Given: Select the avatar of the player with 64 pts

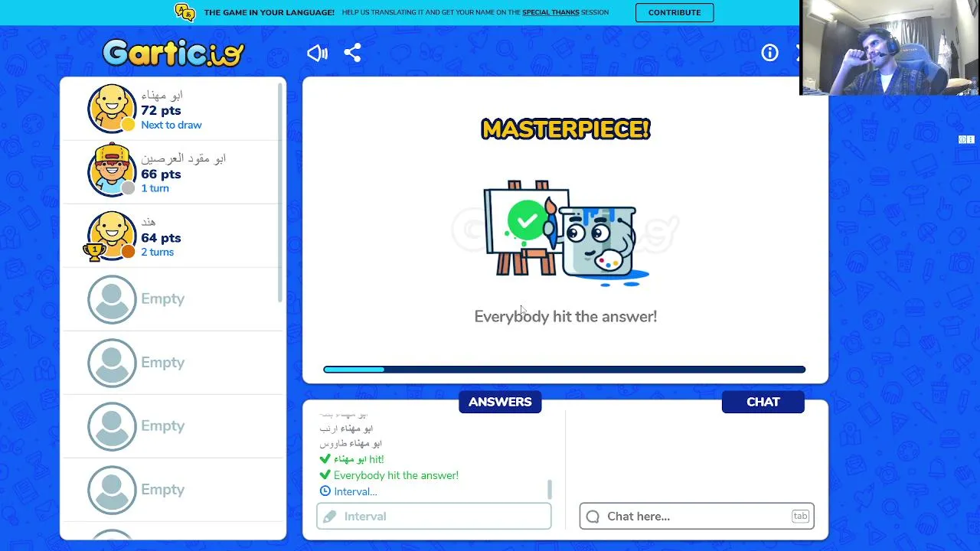Looking at the screenshot, I should [x=112, y=235].
